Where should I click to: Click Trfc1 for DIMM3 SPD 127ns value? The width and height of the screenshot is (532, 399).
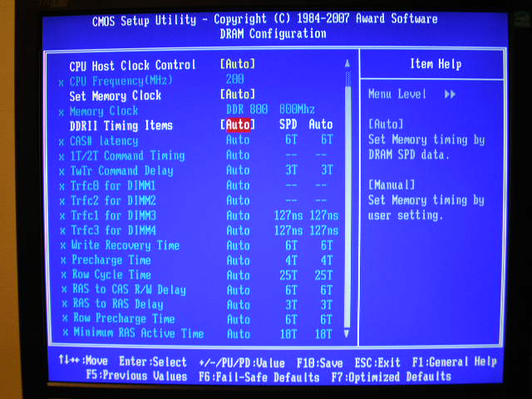pyautogui.click(x=288, y=215)
